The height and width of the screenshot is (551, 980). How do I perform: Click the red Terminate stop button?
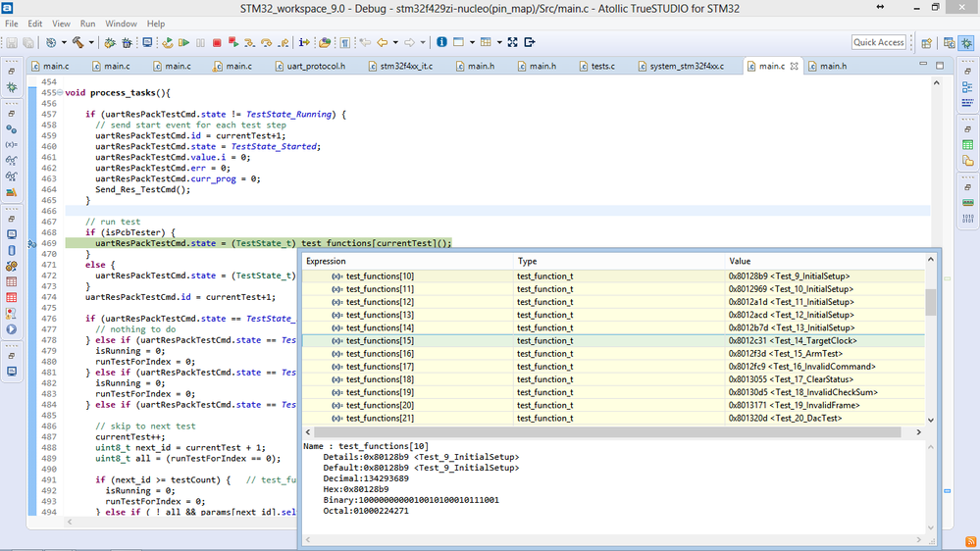[217, 42]
